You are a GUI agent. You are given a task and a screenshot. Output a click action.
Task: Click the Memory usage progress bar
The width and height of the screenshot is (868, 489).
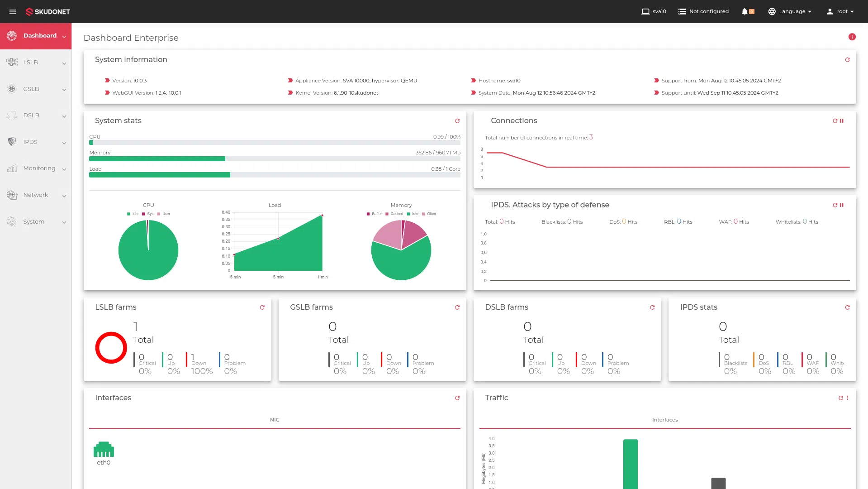(275, 159)
